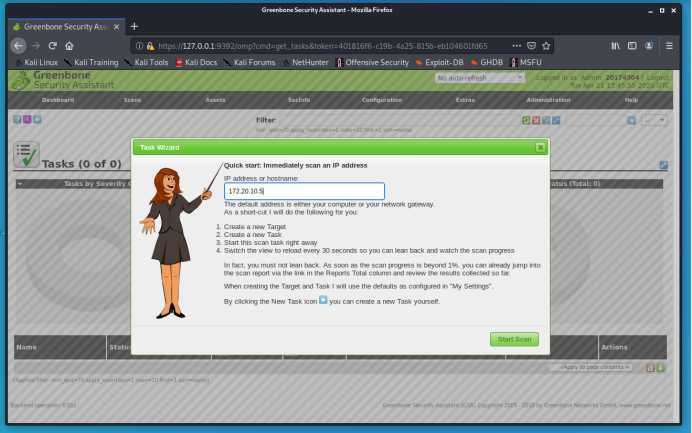Open a new browser tab
692x433 pixels.
point(134,27)
